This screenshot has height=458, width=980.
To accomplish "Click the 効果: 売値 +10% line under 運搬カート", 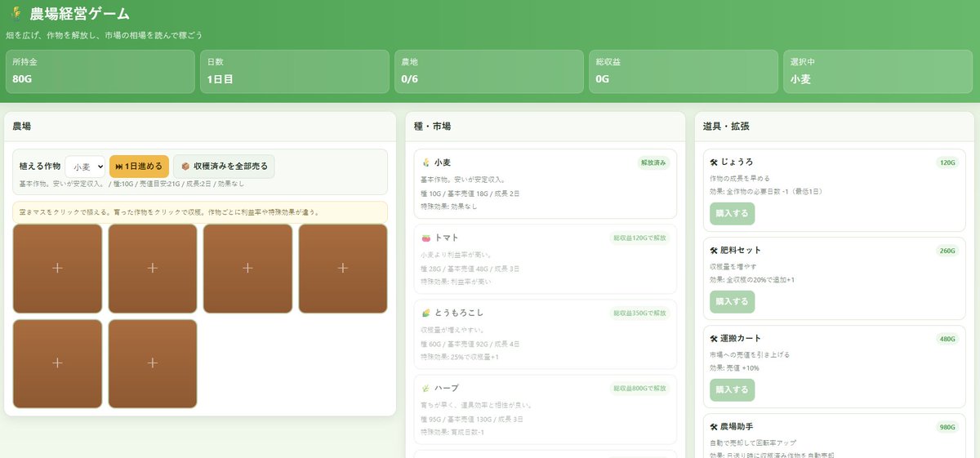I will 735,368.
